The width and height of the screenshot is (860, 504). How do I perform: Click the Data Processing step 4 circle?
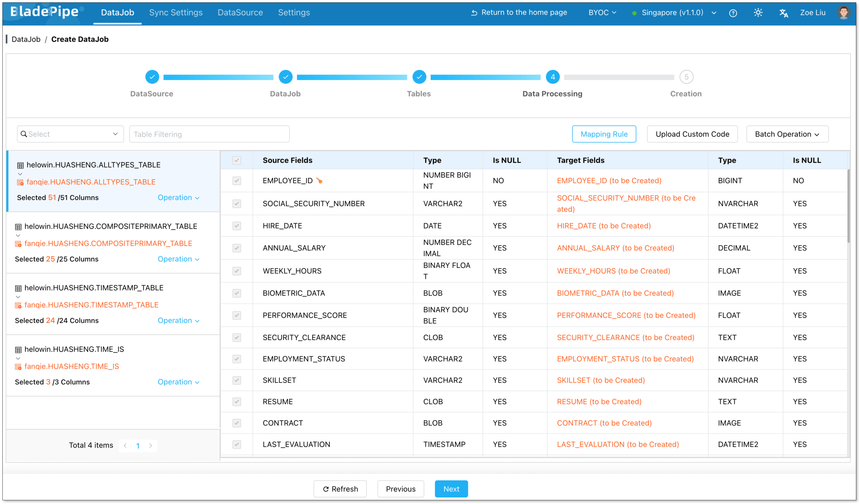pos(552,77)
